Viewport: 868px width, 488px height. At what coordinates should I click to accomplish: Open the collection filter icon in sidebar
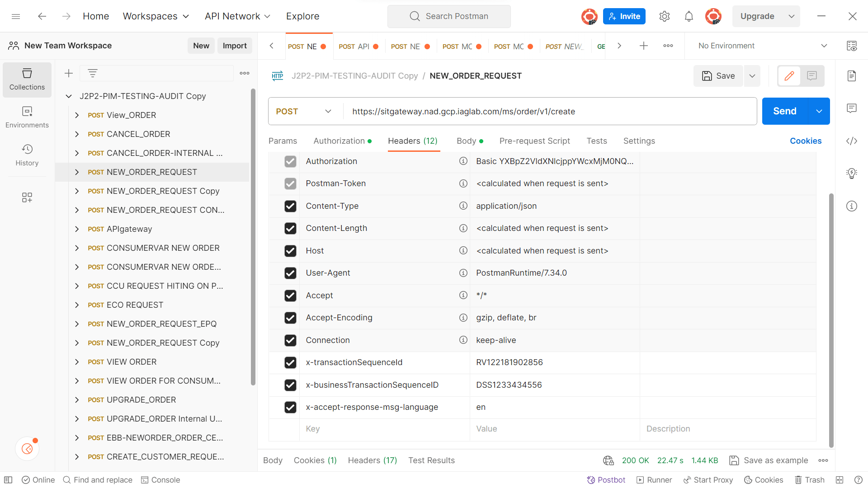point(93,73)
